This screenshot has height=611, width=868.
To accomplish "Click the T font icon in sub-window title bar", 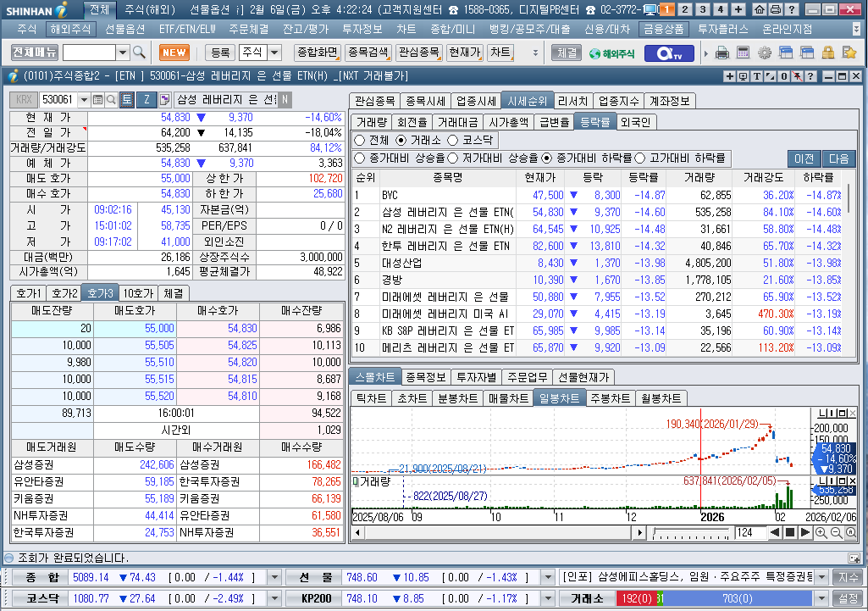I will tap(757, 76).
